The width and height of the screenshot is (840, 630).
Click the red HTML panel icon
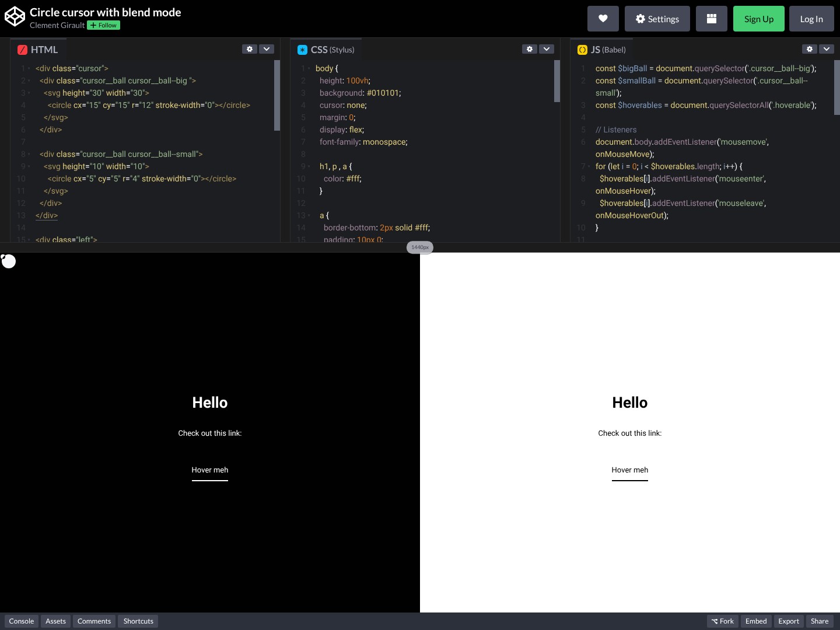22,50
